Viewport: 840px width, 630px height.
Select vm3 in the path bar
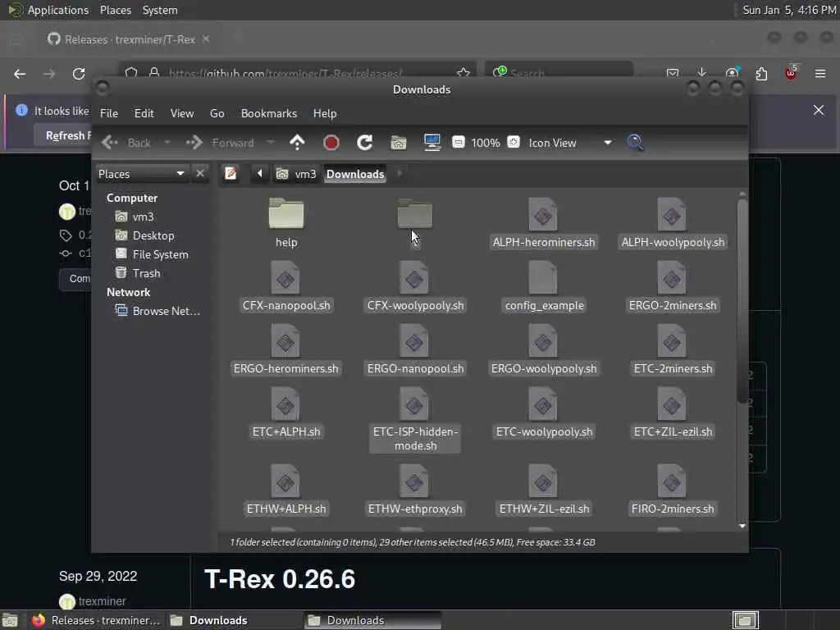point(296,174)
